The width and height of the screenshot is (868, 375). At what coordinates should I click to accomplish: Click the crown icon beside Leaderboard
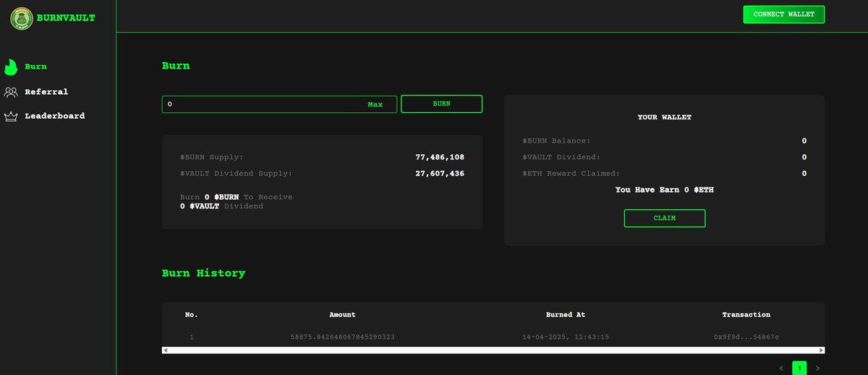[11, 116]
